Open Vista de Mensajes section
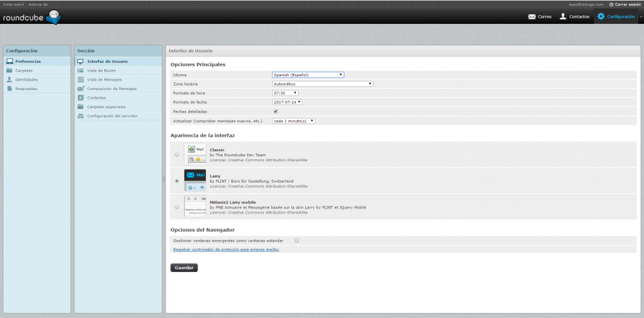Screen dimensions: 644x318 (118, 79)
